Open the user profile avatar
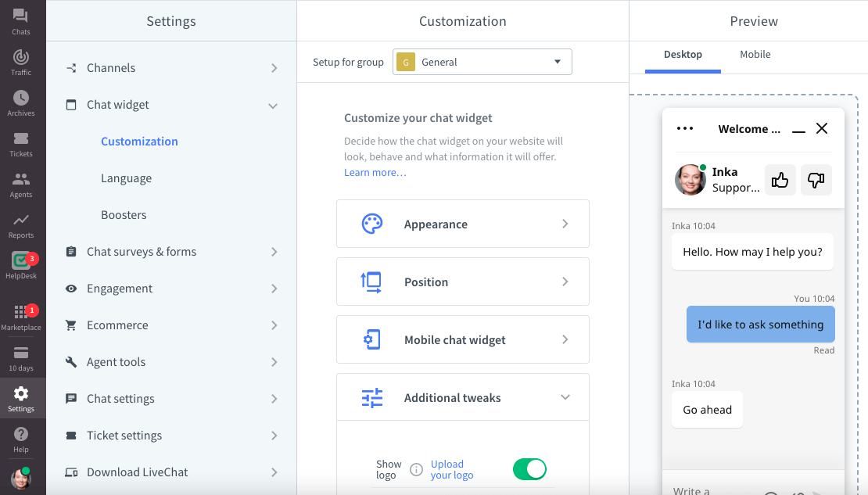The image size is (868, 495). 21,479
